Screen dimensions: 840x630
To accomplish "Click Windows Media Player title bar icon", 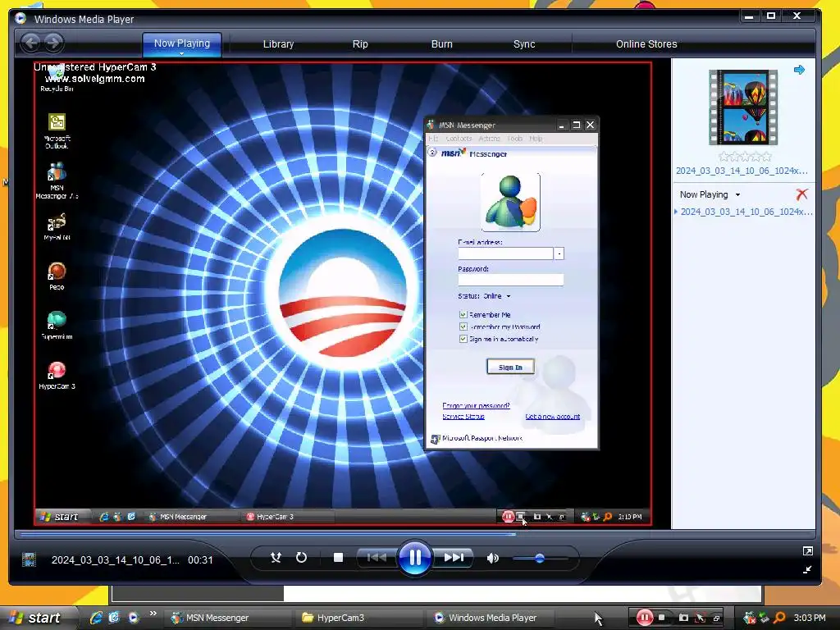I will [x=21, y=18].
